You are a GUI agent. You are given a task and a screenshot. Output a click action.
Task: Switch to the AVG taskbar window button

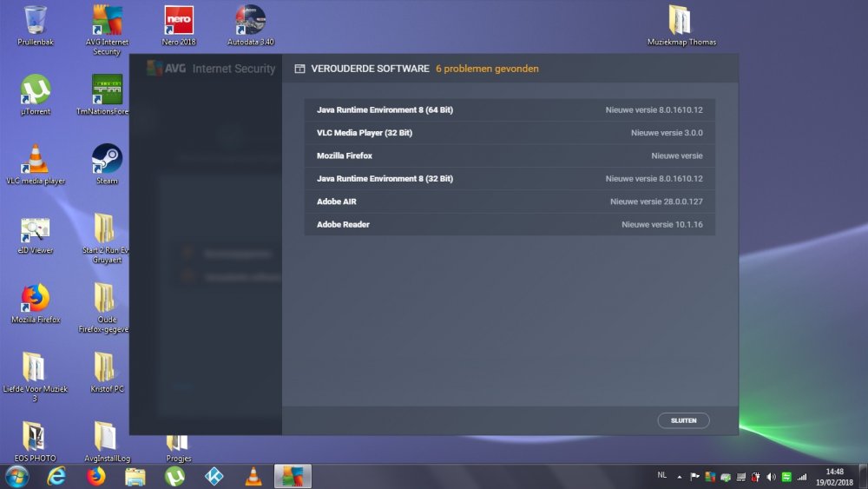click(x=293, y=476)
